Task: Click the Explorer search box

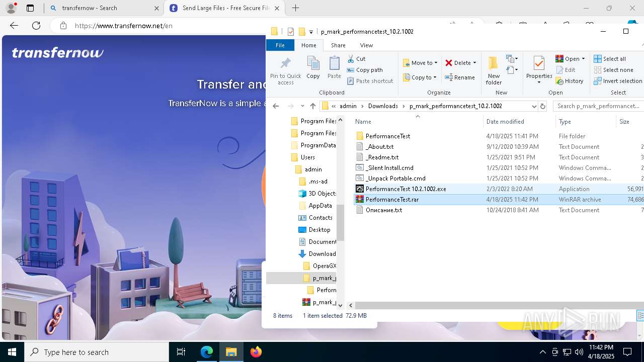Action: coord(598,106)
